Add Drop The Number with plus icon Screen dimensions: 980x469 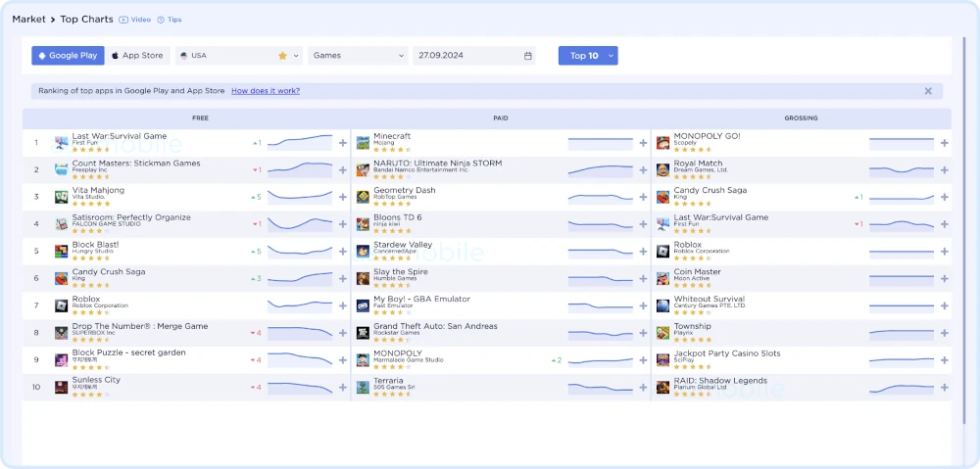click(x=342, y=333)
